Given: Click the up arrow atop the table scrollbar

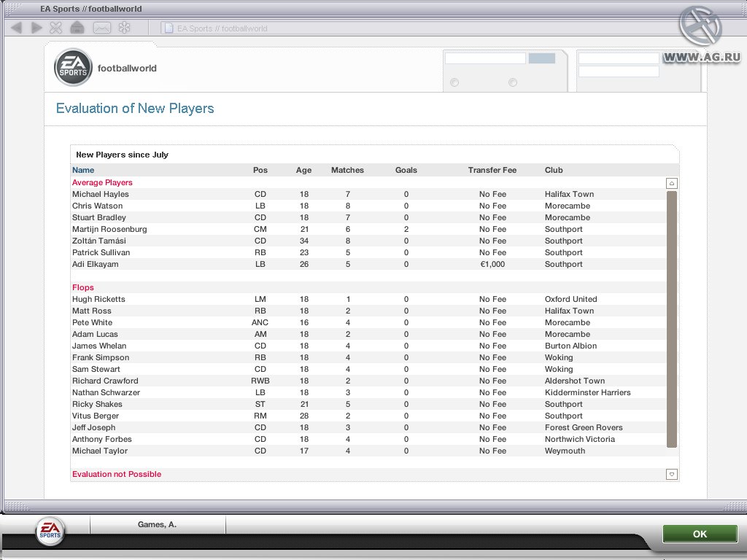Looking at the screenshot, I should [x=670, y=182].
